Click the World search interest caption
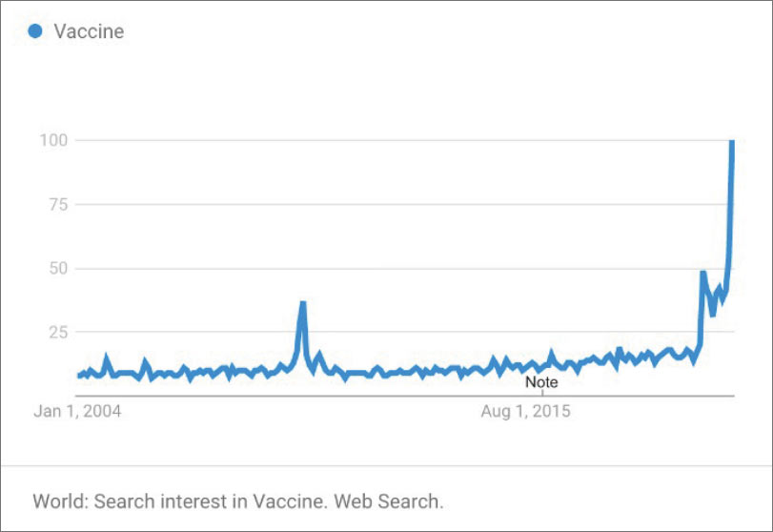This screenshot has height=532, width=773. click(238, 501)
